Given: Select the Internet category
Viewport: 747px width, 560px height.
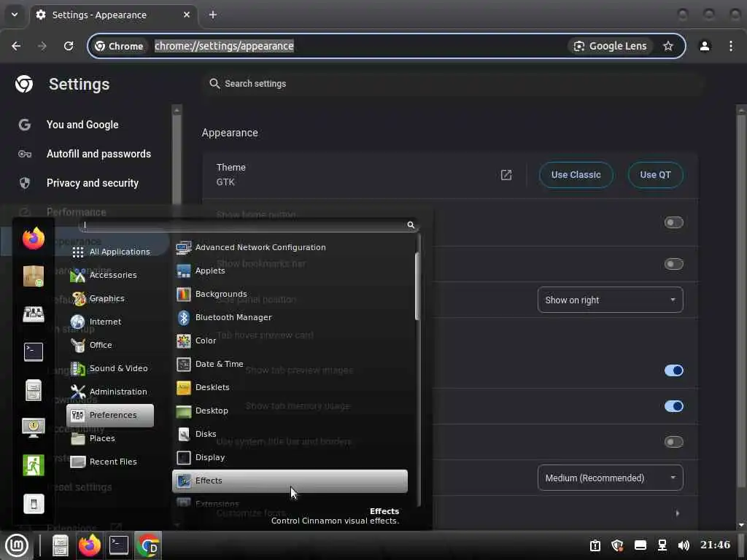Looking at the screenshot, I should (111, 322).
